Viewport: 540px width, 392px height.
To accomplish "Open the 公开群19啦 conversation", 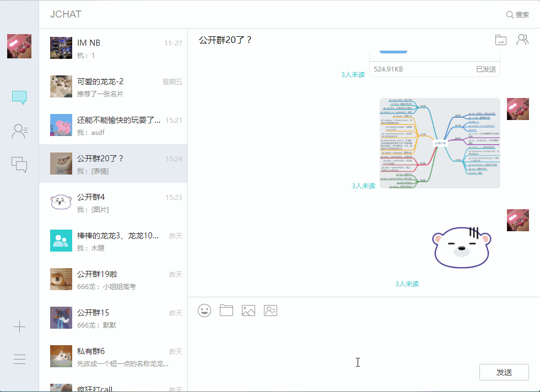I will pos(114,279).
